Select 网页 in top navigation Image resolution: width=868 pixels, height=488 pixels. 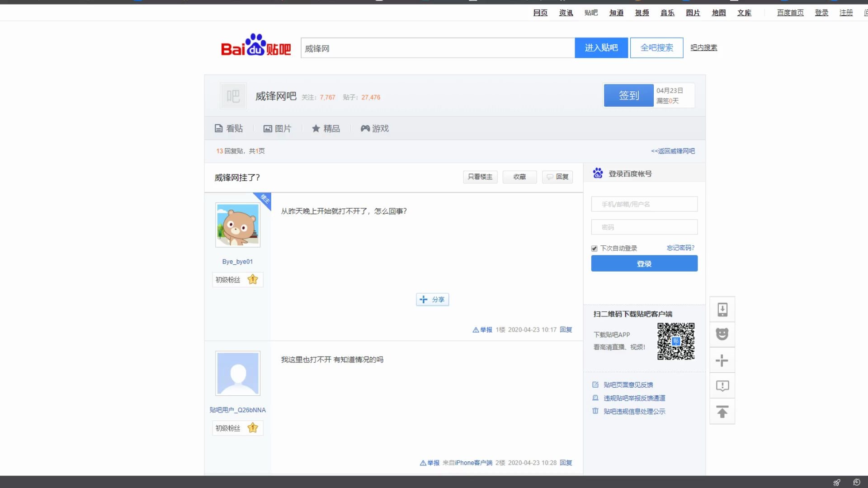point(540,13)
